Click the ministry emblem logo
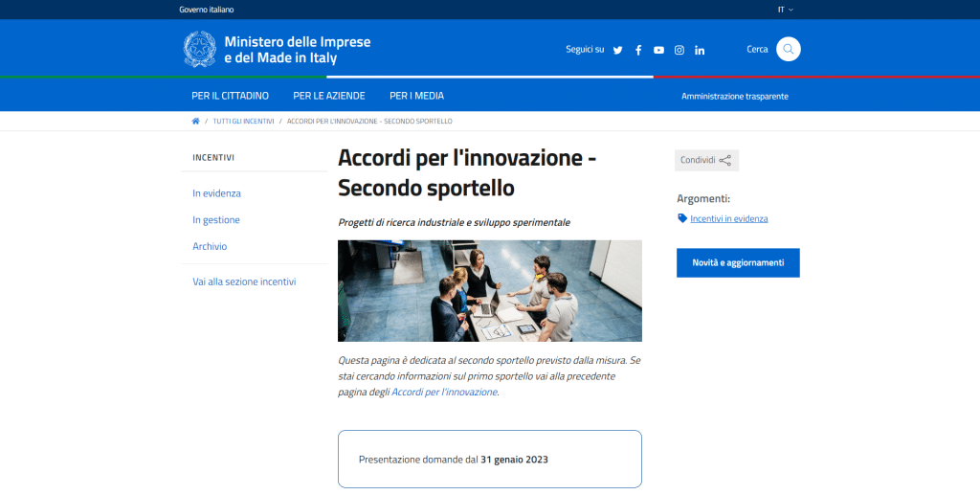The width and height of the screenshot is (980, 495). tap(200, 50)
